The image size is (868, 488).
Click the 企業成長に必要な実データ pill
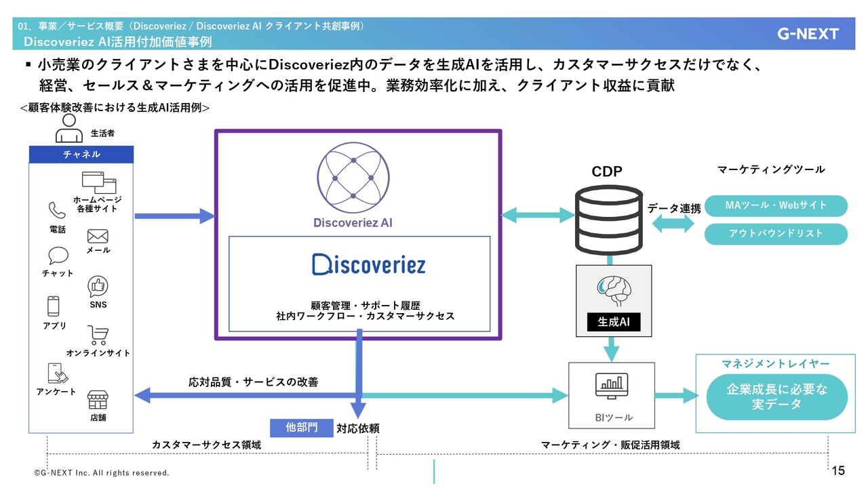(x=777, y=397)
